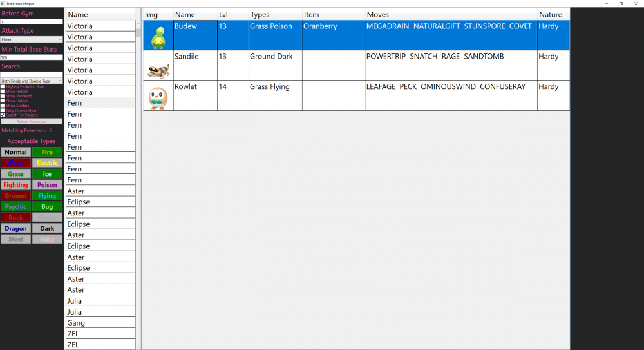The image size is (644, 350).
Task: Toggle the Only Current Gym checkbox
Action: coord(3,110)
